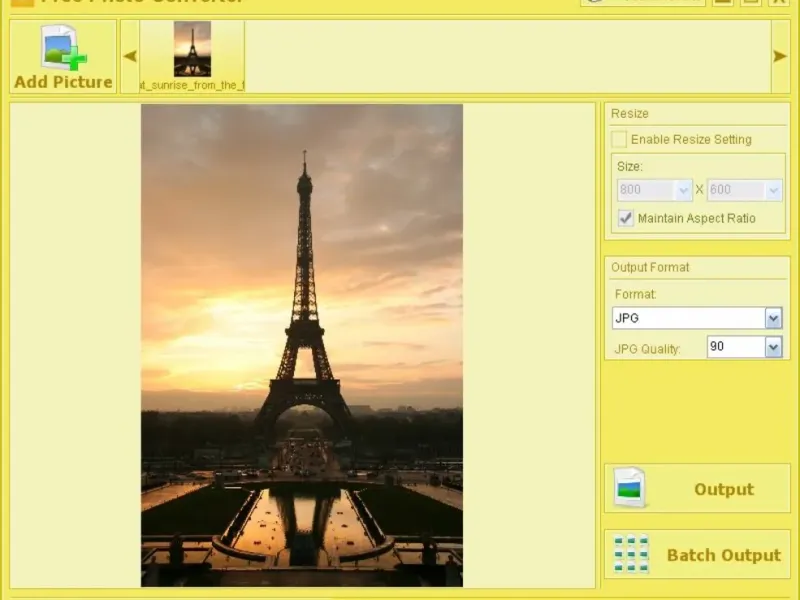Open the width size dropdown showing 800
The width and height of the screenshot is (800, 600).
684,190
